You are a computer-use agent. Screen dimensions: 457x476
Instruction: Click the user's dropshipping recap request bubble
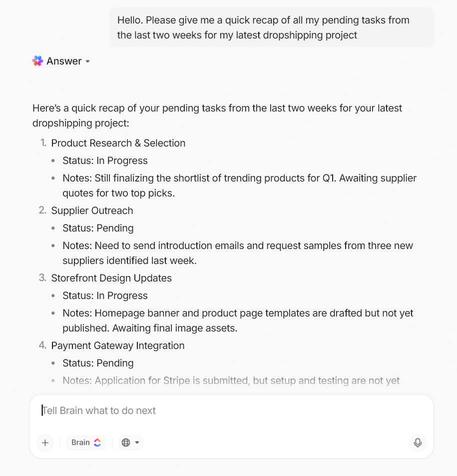pyautogui.click(x=272, y=27)
